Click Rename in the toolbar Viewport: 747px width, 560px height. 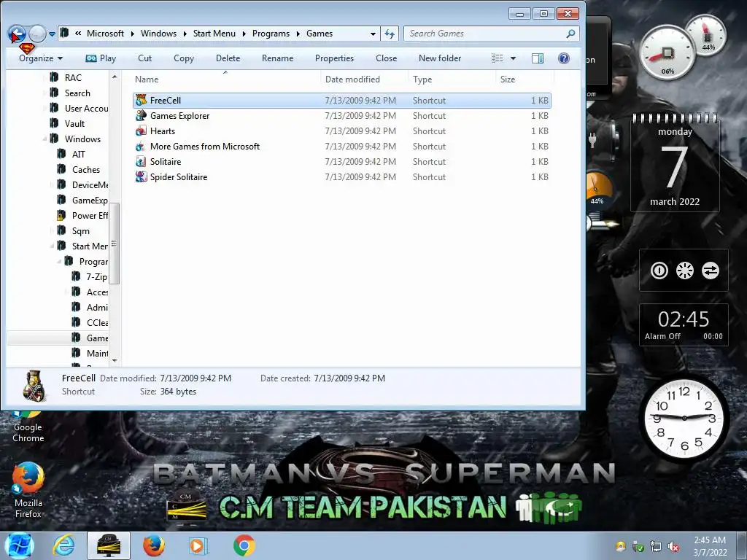point(277,58)
